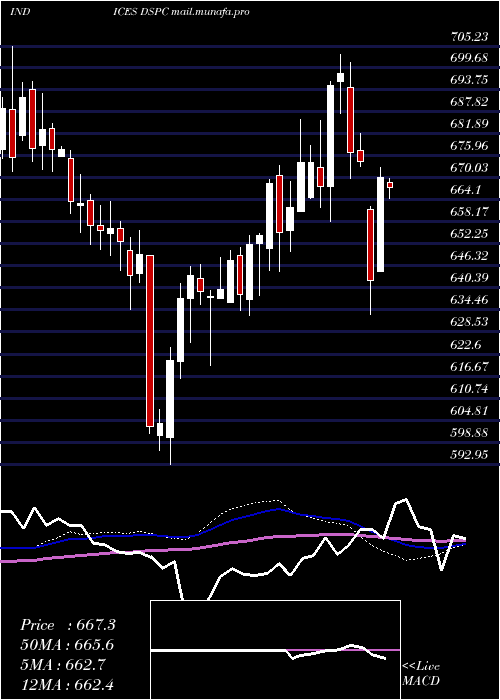Click the Price : 667.3 readout

click(x=68, y=625)
